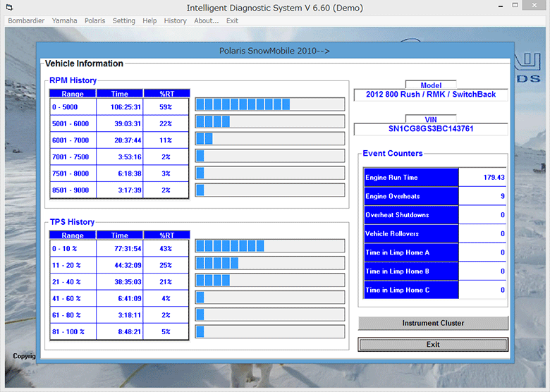The image size is (550, 392).
Task: Click the time cell 8:48:21
Action: click(120, 331)
